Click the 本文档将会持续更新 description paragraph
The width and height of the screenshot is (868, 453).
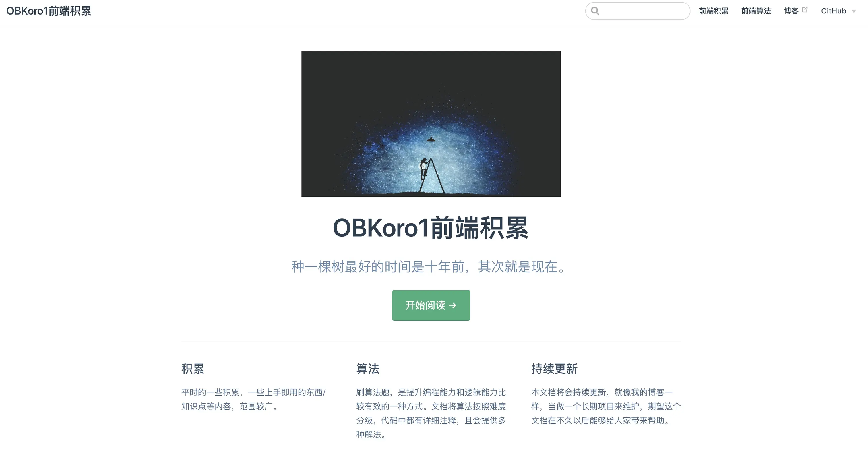point(606,406)
